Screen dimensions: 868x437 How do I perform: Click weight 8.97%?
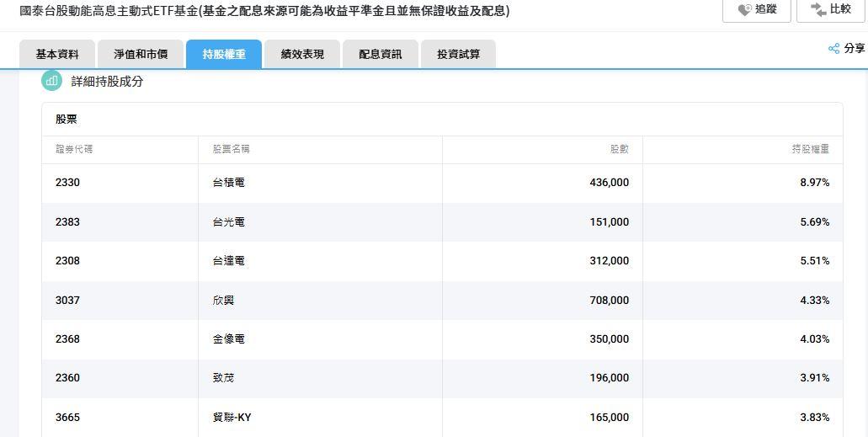(815, 183)
